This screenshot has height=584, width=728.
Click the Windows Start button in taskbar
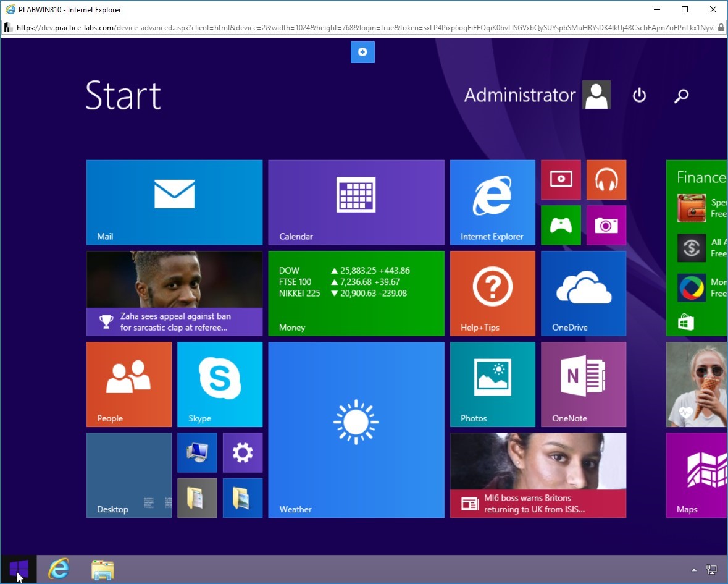(x=19, y=569)
